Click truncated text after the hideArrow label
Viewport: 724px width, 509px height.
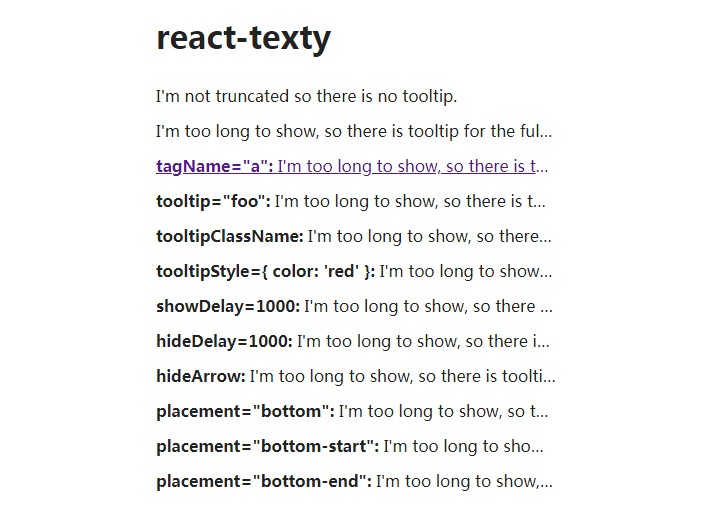[x=403, y=377]
